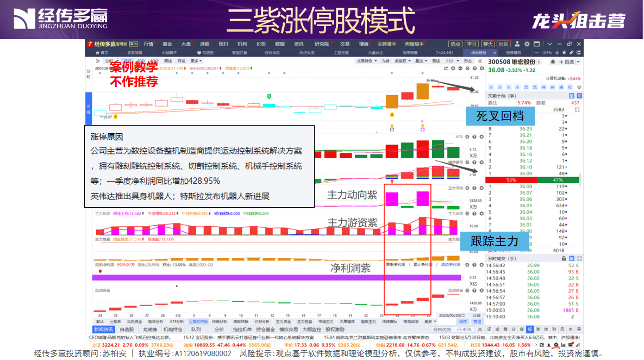644x360 pixels.
Task: Close the VOL indicator panel
Action: (x=482, y=137)
